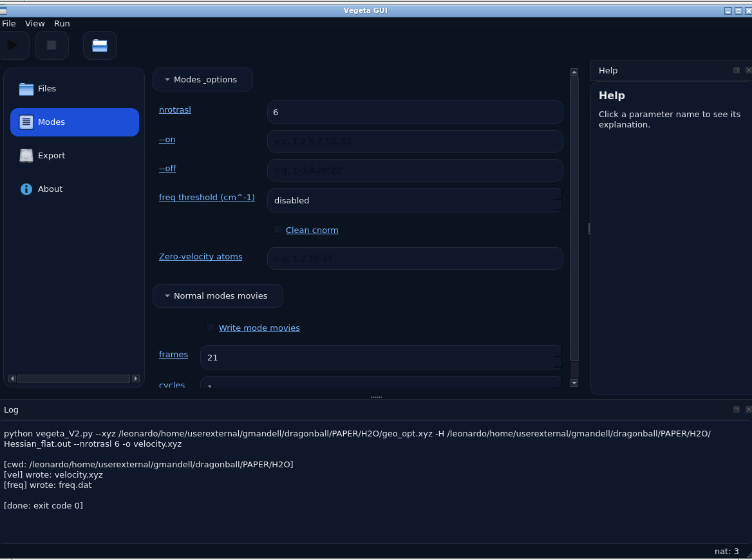
Task: Close the Help panel
Action: (748, 70)
